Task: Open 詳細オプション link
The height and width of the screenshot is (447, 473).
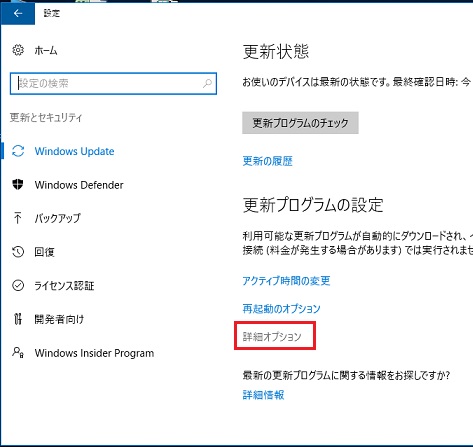Action: click(x=272, y=337)
